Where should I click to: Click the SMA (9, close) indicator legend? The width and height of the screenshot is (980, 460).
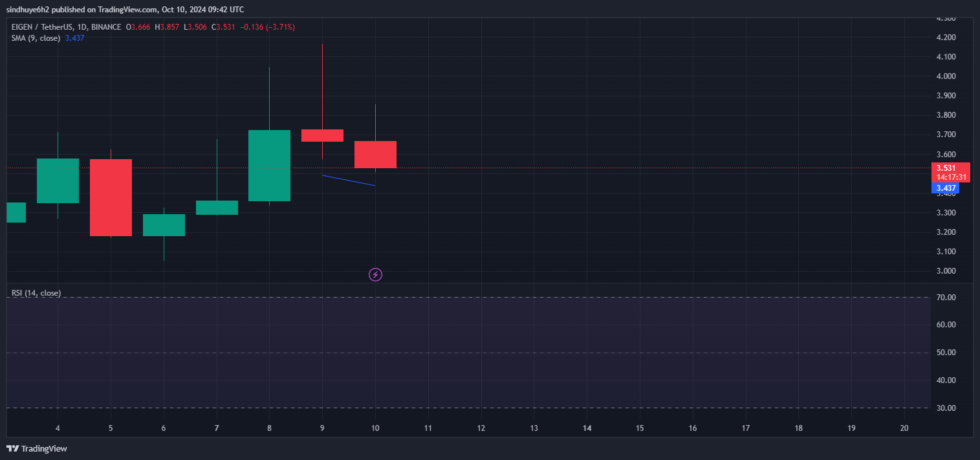pyautogui.click(x=36, y=38)
